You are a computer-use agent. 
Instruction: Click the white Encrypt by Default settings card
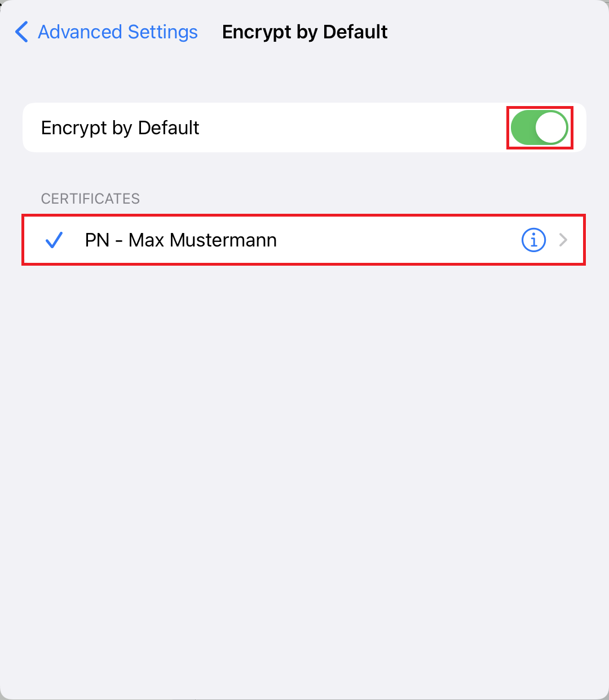click(304, 127)
